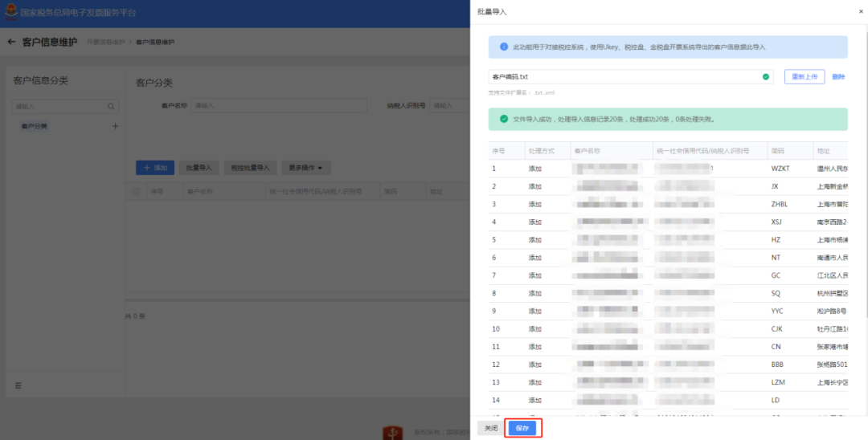The width and height of the screenshot is (868, 440).
Task: Click the search magnifier in 客户信息分类
Action: point(111,106)
